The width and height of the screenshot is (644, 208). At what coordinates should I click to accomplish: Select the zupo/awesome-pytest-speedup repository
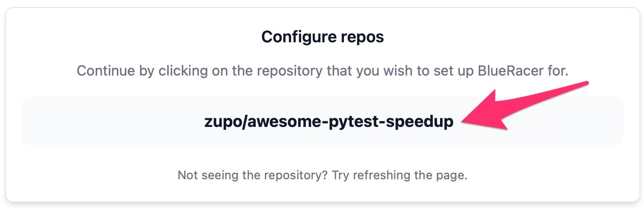[x=328, y=121]
